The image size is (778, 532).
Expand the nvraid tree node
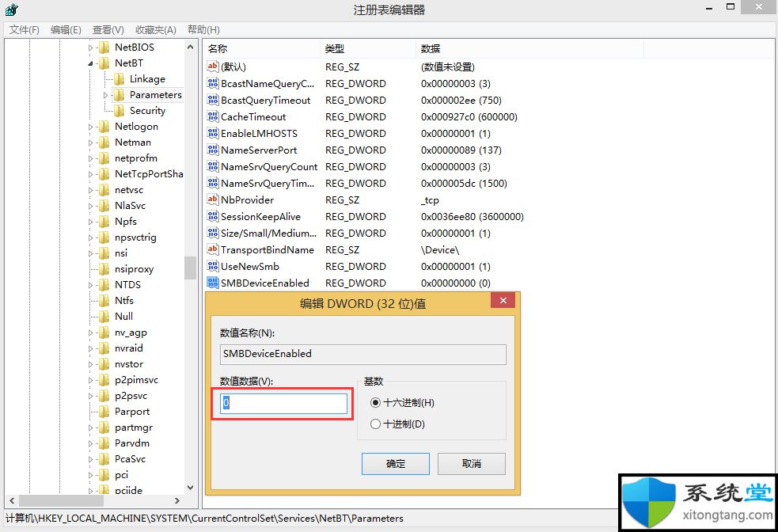point(90,349)
